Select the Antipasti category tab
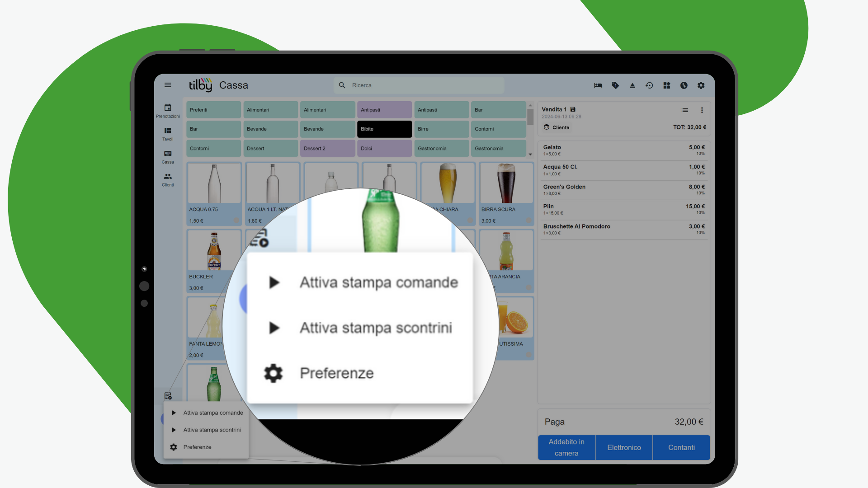Screen dimensions: 868x488 (383, 110)
